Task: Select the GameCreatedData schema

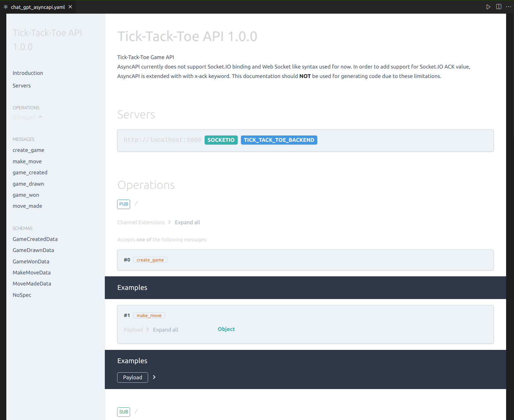Action: [x=35, y=239]
